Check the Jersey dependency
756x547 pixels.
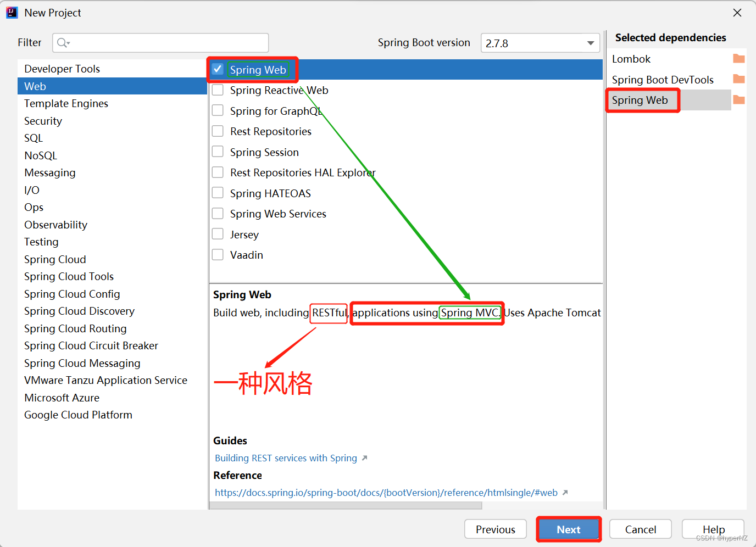[218, 234]
